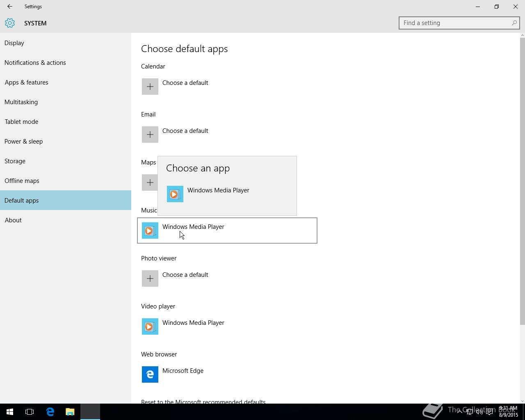
Task: Choose a default for Photo viewer
Action: (185, 275)
